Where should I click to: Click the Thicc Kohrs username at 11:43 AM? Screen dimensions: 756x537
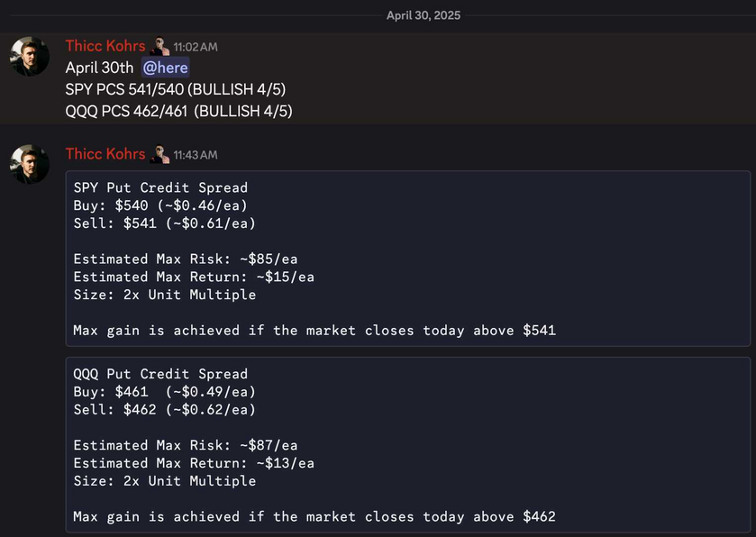tap(105, 154)
